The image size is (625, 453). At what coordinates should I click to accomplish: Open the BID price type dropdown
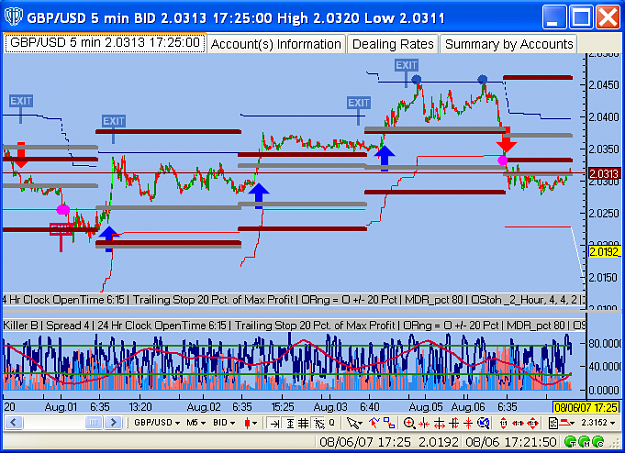224,422
